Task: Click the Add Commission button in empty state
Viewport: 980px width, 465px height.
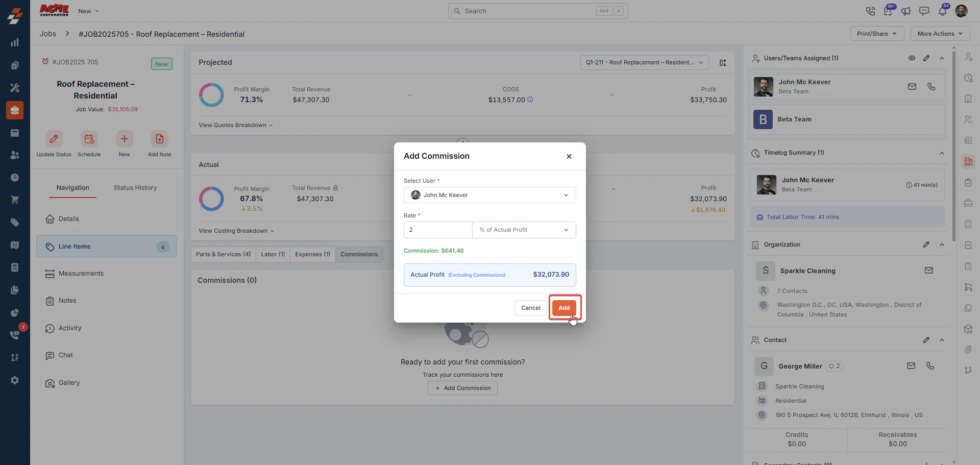Action: 462,388
